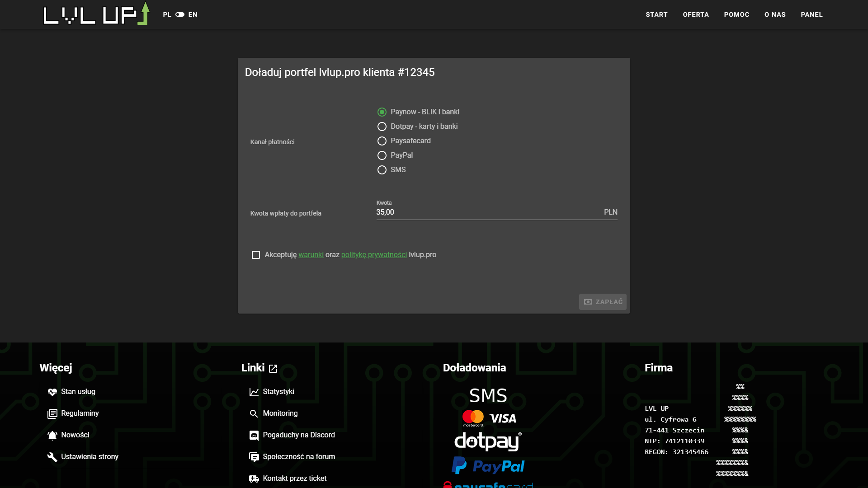Screen dimensions: 868x488
Task: Click the LVL UP logo
Action: pyautogui.click(x=96, y=14)
